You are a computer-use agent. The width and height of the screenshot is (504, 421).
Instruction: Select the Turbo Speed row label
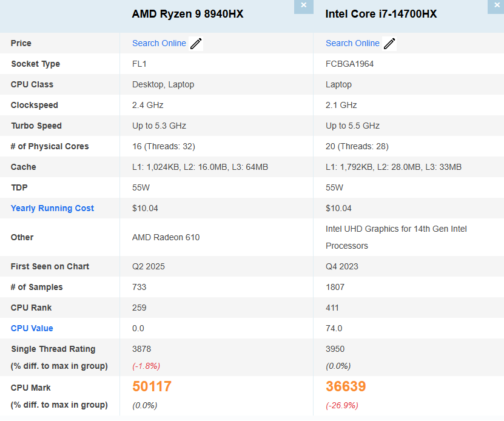[36, 126]
